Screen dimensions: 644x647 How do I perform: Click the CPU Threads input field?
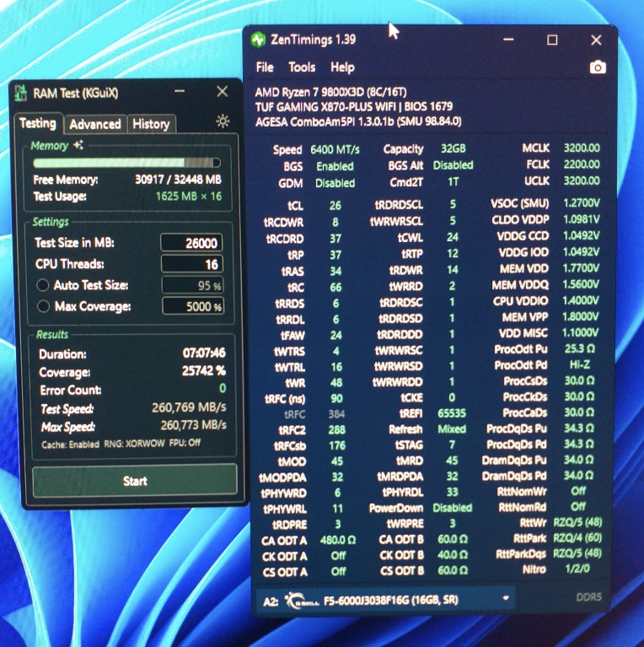pyautogui.click(x=192, y=264)
